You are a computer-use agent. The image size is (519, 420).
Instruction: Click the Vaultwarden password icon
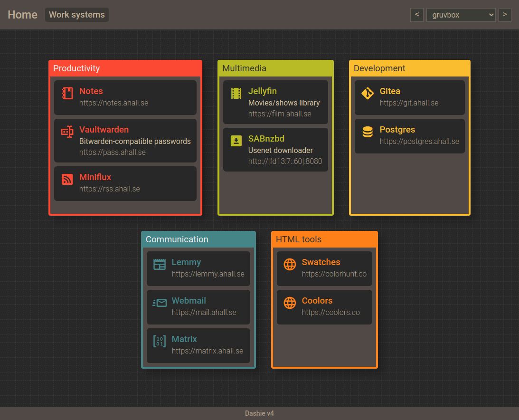tap(67, 132)
